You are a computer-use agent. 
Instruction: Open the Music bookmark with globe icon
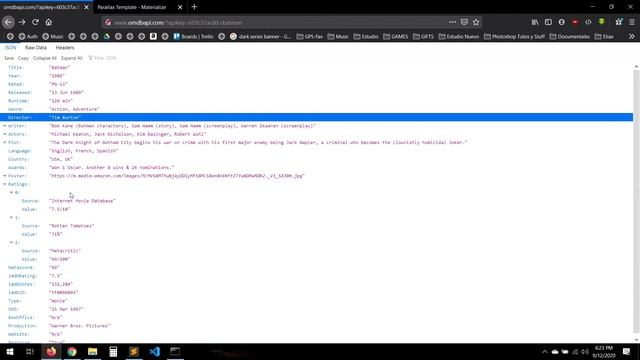point(53,36)
